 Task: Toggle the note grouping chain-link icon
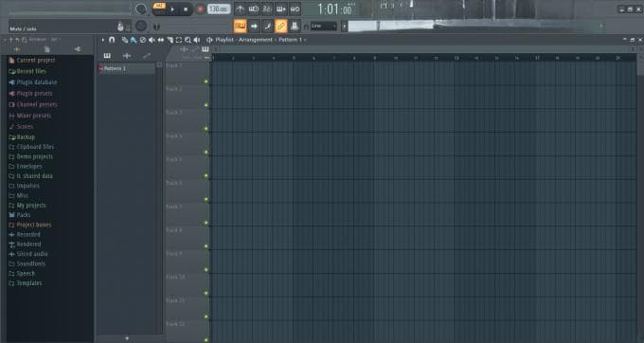(x=281, y=27)
